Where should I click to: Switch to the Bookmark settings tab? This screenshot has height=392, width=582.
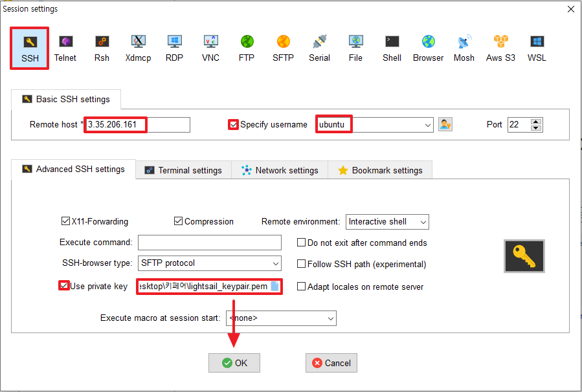[x=380, y=170]
